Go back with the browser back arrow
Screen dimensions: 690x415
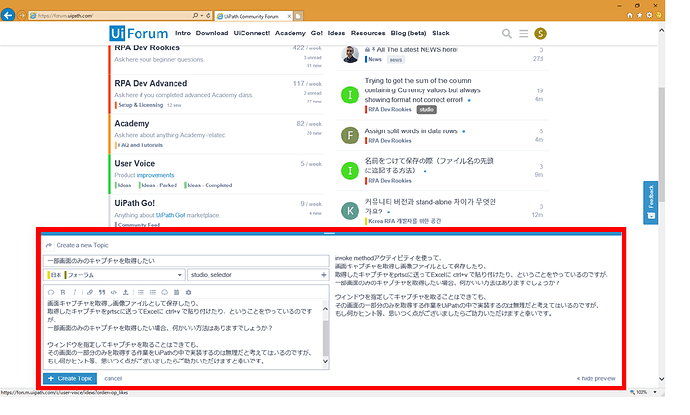click(x=7, y=15)
